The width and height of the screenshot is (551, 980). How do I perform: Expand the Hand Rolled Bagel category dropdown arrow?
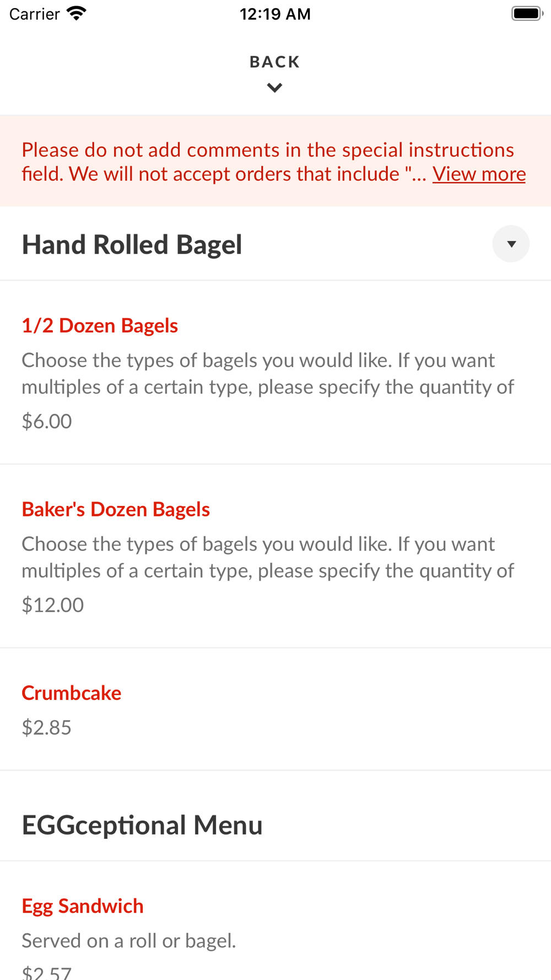pyautogui.click(x=511, y=244)
